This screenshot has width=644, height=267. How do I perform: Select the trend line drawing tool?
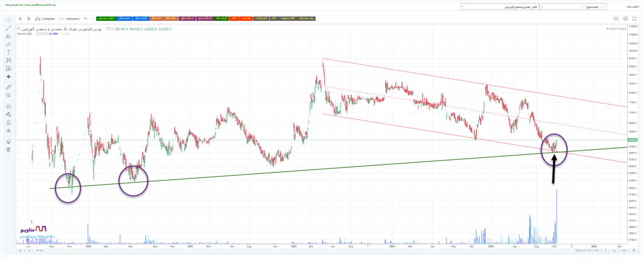(9, 28)
